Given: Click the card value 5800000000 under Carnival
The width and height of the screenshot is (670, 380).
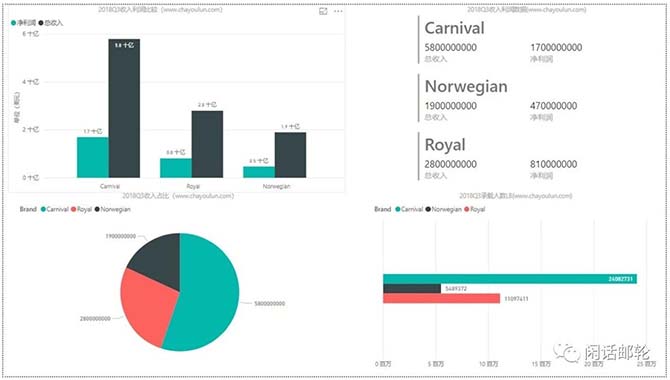Looking at the screenshot, I should pyautogui.click(x=451, y=47).
